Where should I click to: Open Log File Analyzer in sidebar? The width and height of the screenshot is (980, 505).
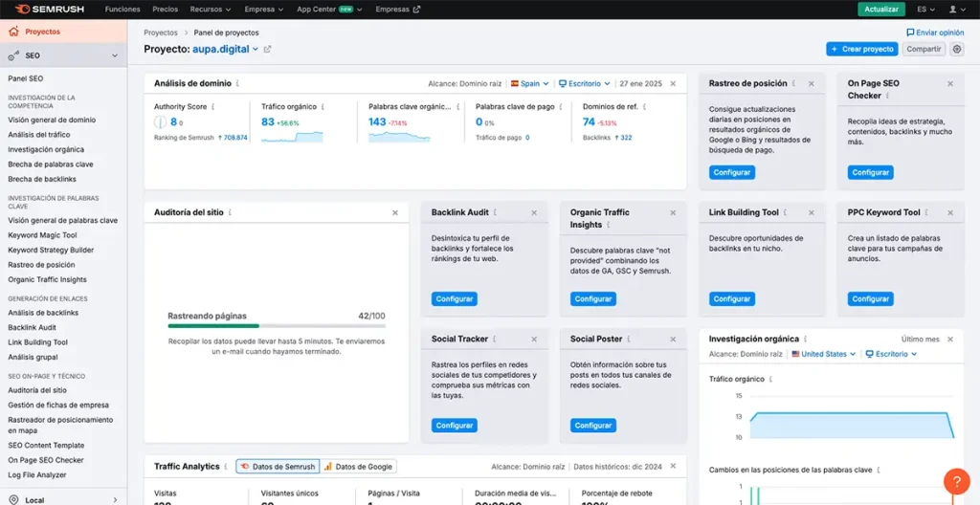pyautogui.click(x=37, y=475)
